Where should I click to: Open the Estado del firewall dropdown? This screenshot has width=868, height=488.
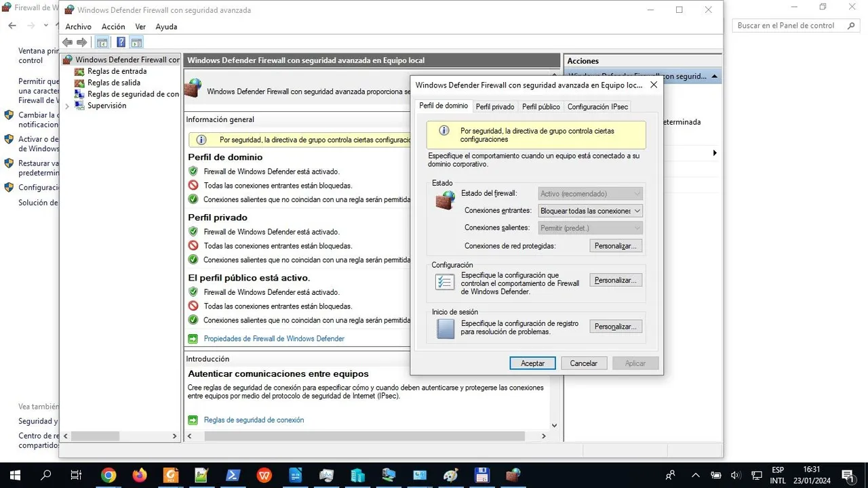pyautogui.click(x=590, y=194)
